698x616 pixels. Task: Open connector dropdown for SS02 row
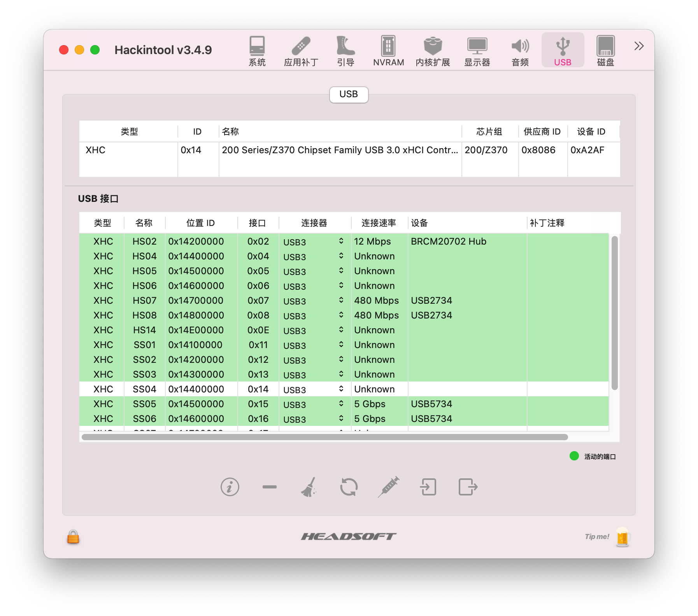coord(314,360)
